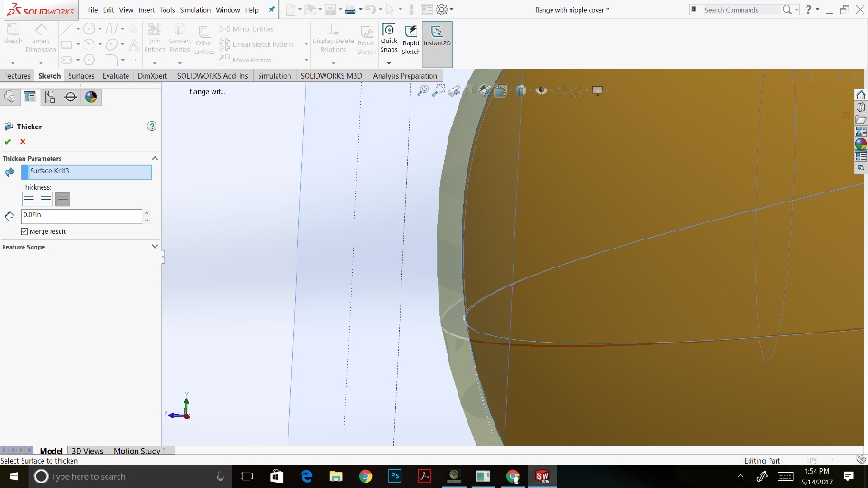Expand Quick Snaps dropdown arrow
The image size is (868, 488).
tap(389, 62)
